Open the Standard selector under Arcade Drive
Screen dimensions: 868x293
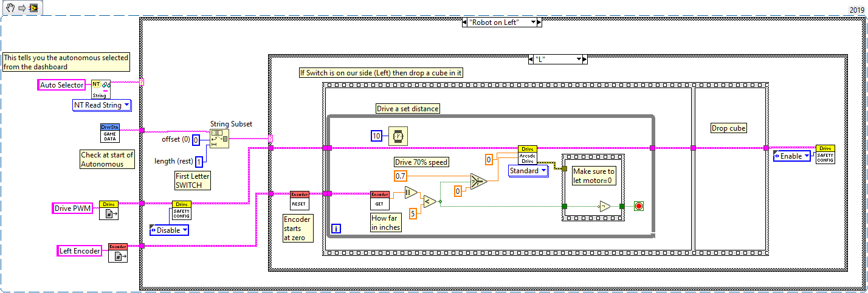point(528,171)
